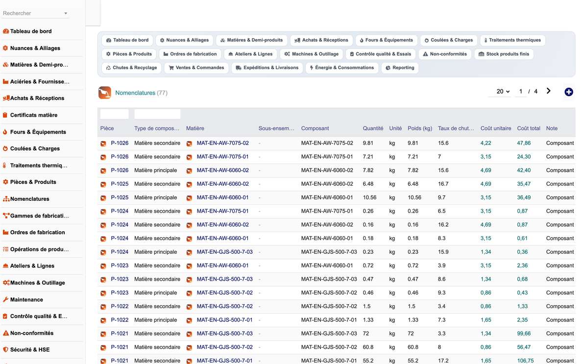The image size is (588, 364).
Task: Open the Nomenclatures title link
Action: pyautogui.click(x=135, y=93)
